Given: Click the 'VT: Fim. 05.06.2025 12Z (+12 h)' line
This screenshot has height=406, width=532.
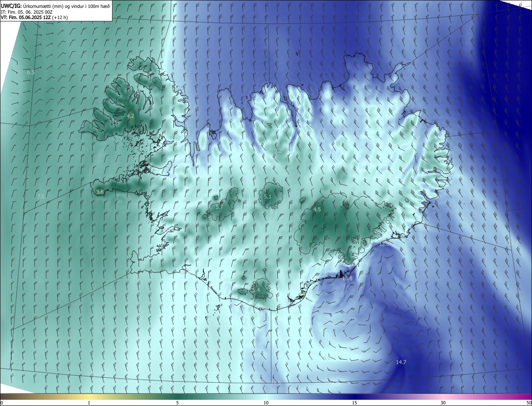Looking at the screenshot, I should (34, 17).
